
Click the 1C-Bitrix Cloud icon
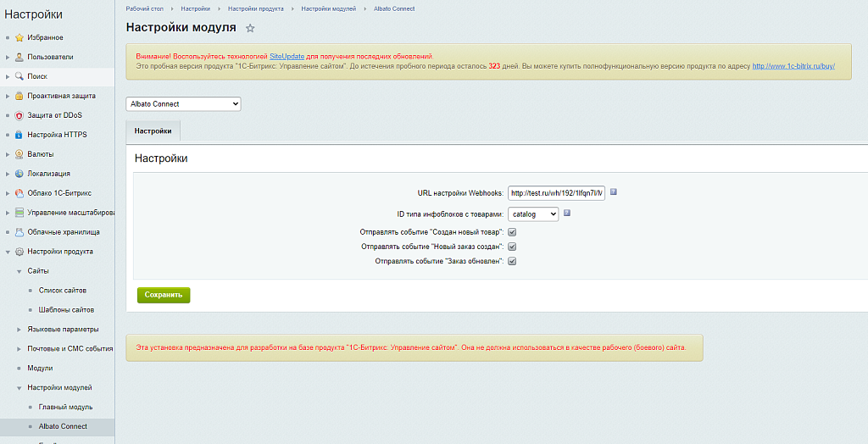[19, 193]
